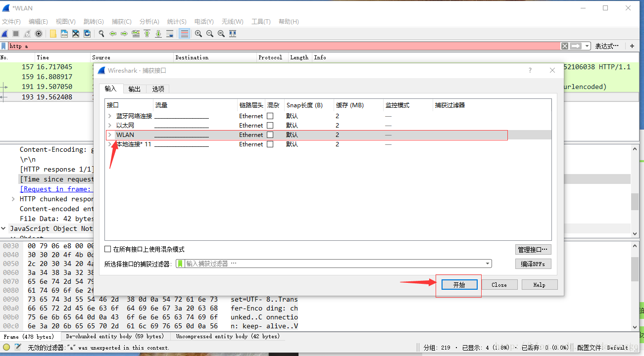Open the 文件(F) menu
The image size is (644, 356).
[11, 21]
